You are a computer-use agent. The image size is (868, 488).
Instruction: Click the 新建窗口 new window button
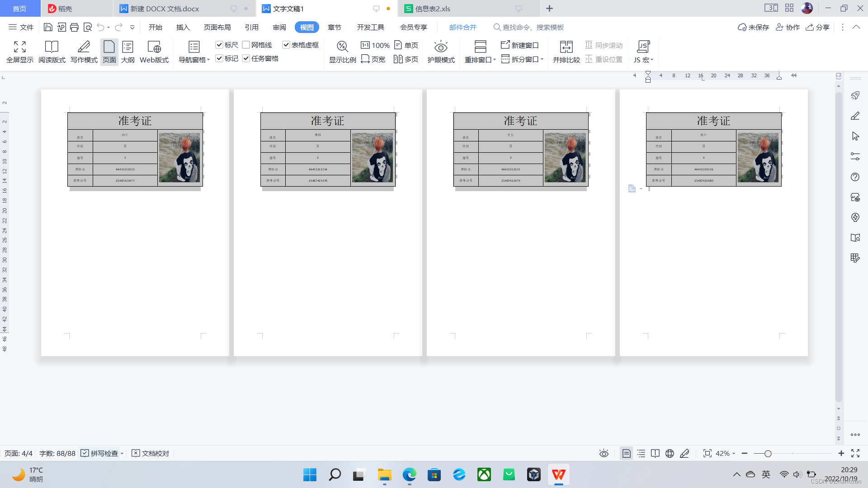pyautogui.click(x=519, y=45)
